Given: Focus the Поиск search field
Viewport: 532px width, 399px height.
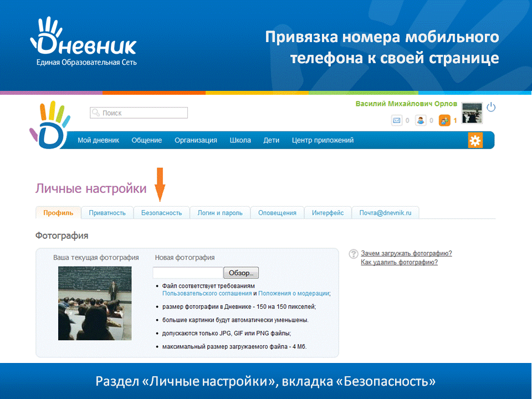Looking at the screenshot, I should 139,112.
